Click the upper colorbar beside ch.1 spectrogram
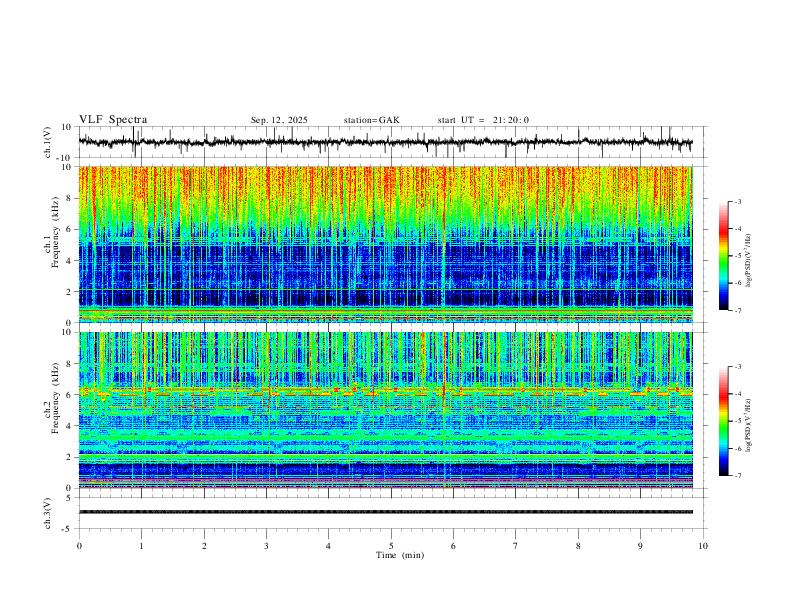 [724, 256]
